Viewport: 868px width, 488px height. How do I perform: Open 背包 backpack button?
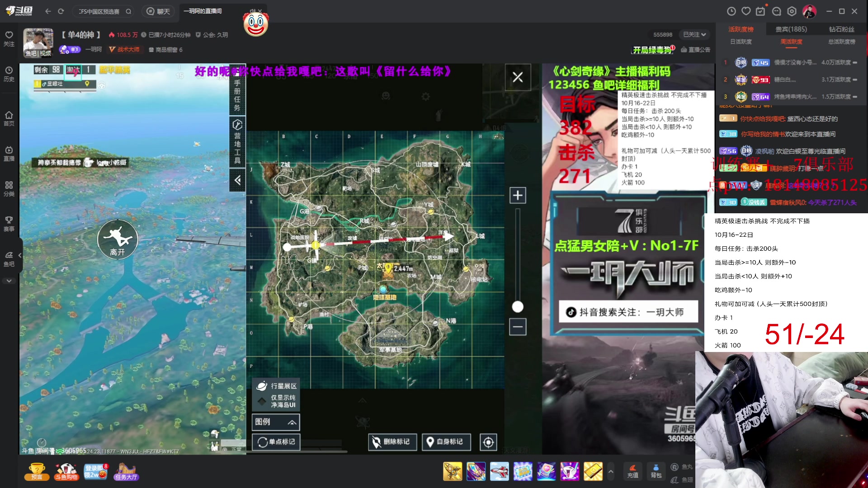[656, 471]
